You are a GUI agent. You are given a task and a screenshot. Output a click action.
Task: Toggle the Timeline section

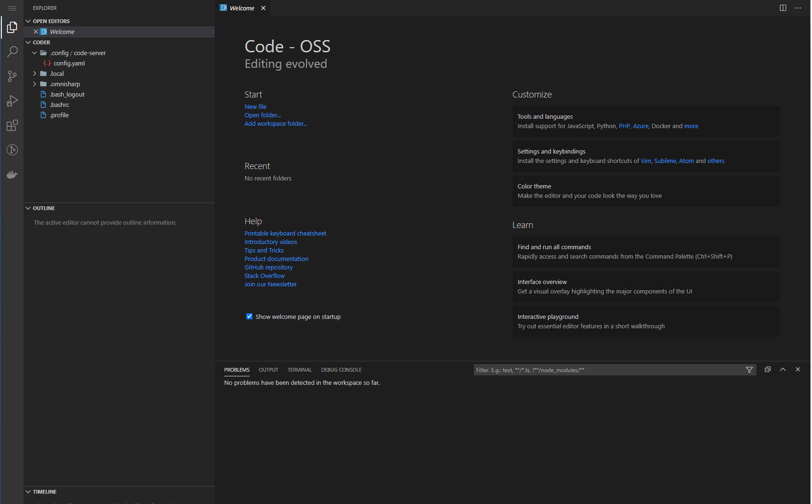pyautogui.click(x=119, y=492)
